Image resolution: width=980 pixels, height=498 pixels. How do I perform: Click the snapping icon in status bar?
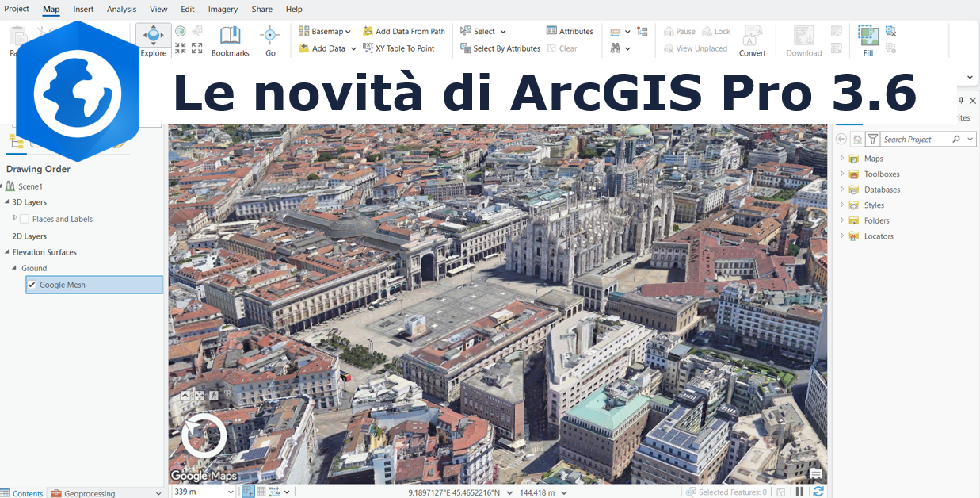coord(248,492)
